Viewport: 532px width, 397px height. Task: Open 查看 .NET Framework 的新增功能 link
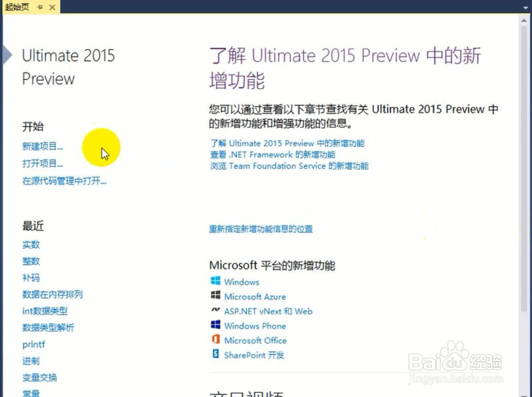272,155
